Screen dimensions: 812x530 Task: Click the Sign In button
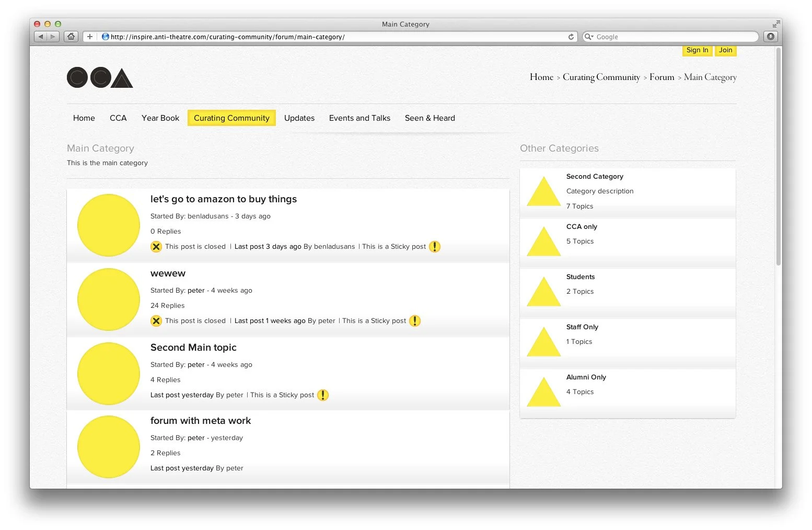coord(698,50)
